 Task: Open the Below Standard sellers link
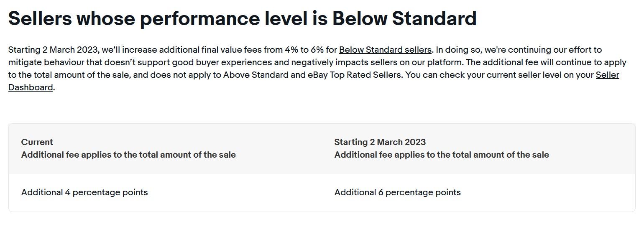click(x=385, y=50)
